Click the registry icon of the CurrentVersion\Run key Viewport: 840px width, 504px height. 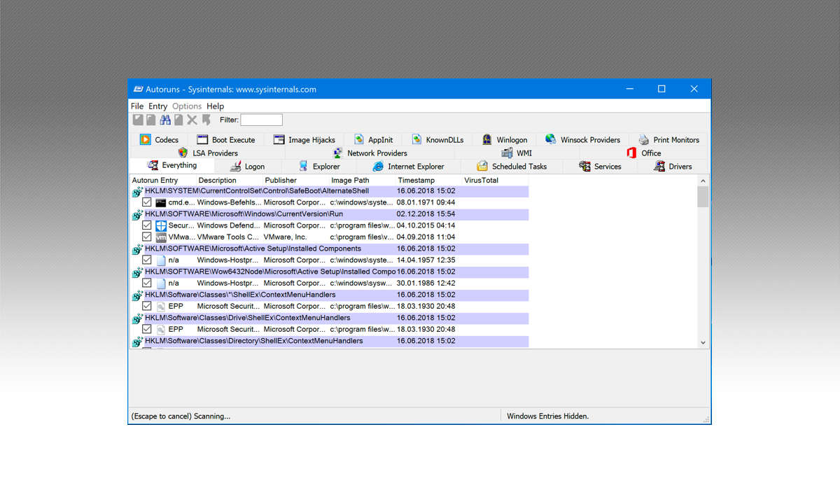(137, 214)
